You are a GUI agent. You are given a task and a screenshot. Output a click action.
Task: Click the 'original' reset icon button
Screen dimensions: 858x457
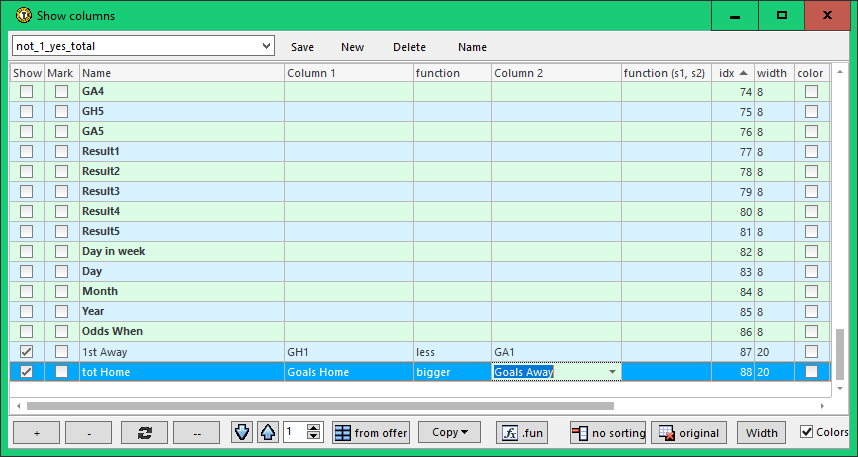point(689,432)
